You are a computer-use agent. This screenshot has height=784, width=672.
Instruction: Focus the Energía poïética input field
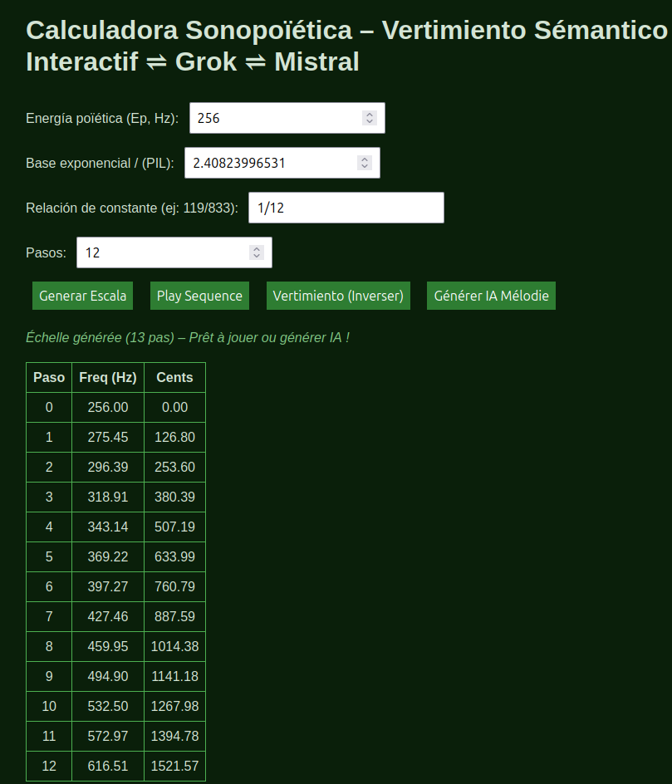[274, 118]
